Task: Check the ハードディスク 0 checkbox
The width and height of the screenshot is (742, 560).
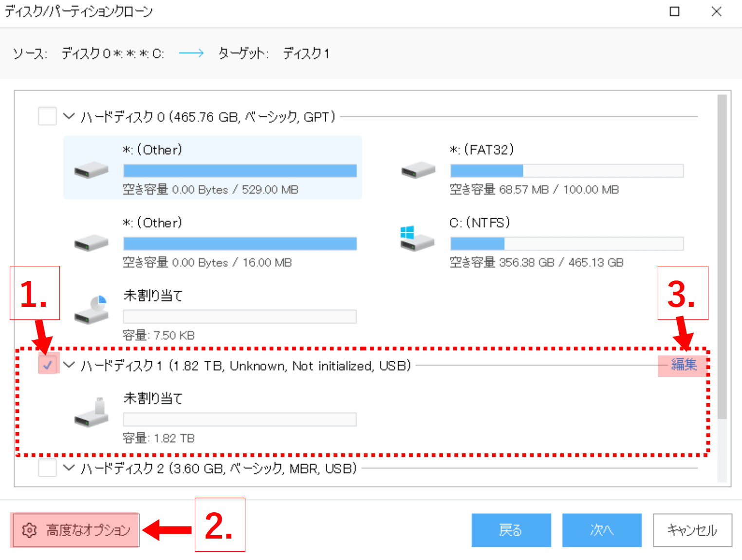Action: (47, 116)
